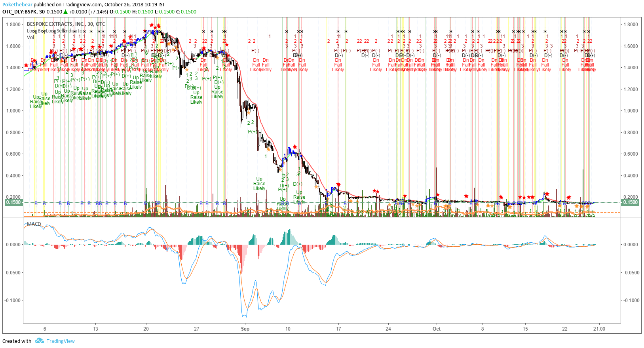The width and height of the screenshot is (644, 348).
Task: Click 0.6000 on the left price axis
Action: [x=13, y=154]
